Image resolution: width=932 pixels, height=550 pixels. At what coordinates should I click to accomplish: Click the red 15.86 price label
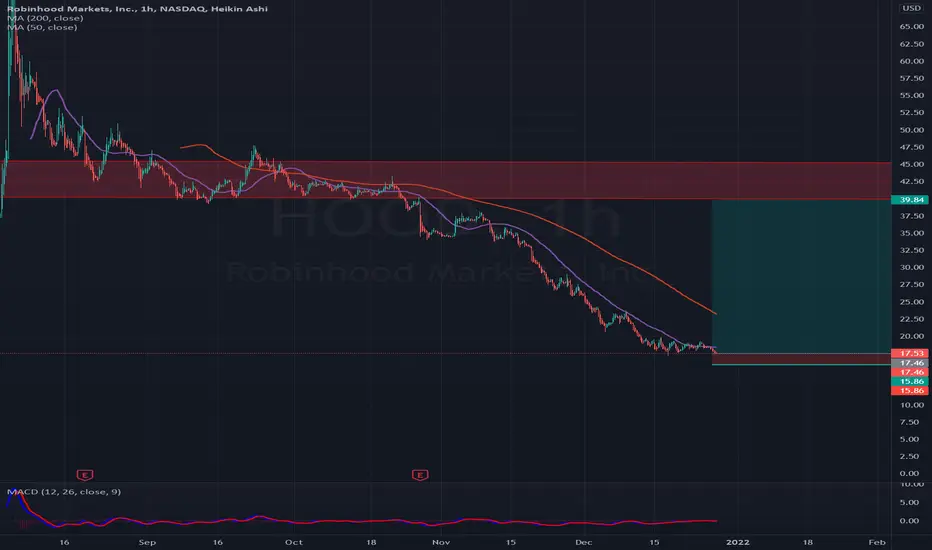[909, 391]
